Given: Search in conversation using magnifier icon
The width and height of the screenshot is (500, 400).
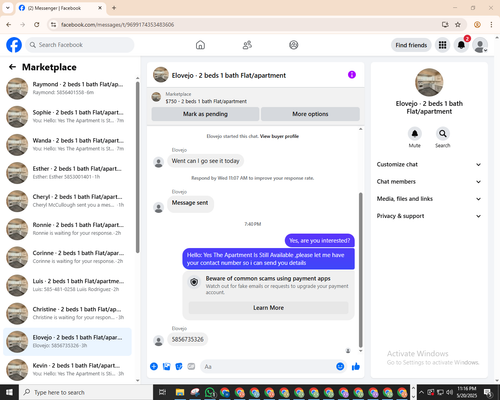Looking at the screenshot, I should [443, 134].
